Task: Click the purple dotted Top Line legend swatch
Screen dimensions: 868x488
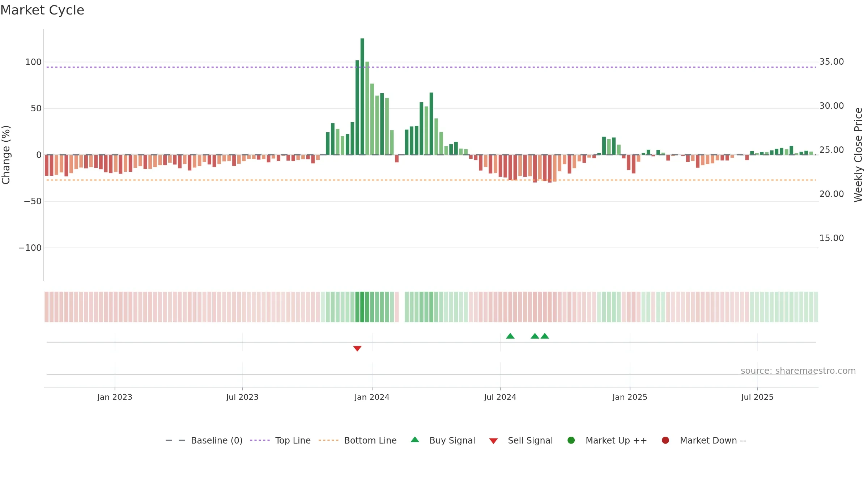Action: point(260,440)
